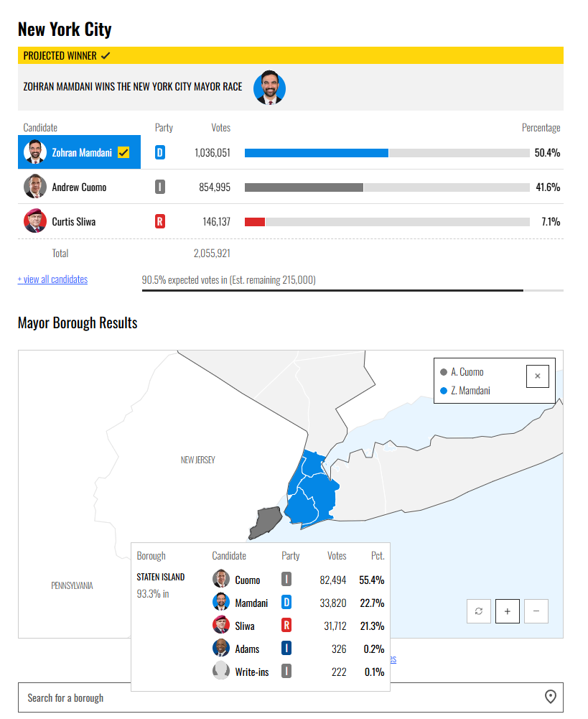Click the yellow winner checkmark beside Mamdani
The width and height of the screenshot is (588, 719).
[x=123, y=152]
